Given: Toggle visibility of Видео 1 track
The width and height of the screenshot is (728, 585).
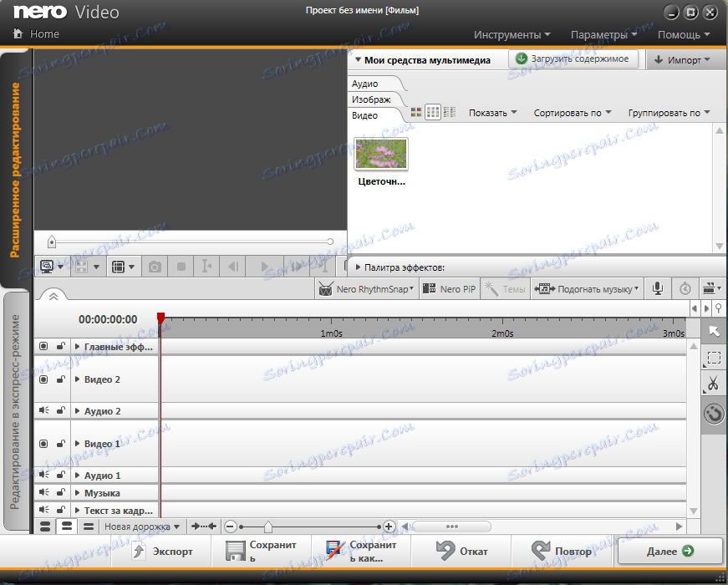Looking at the screenshot, I should coord(43,444).
